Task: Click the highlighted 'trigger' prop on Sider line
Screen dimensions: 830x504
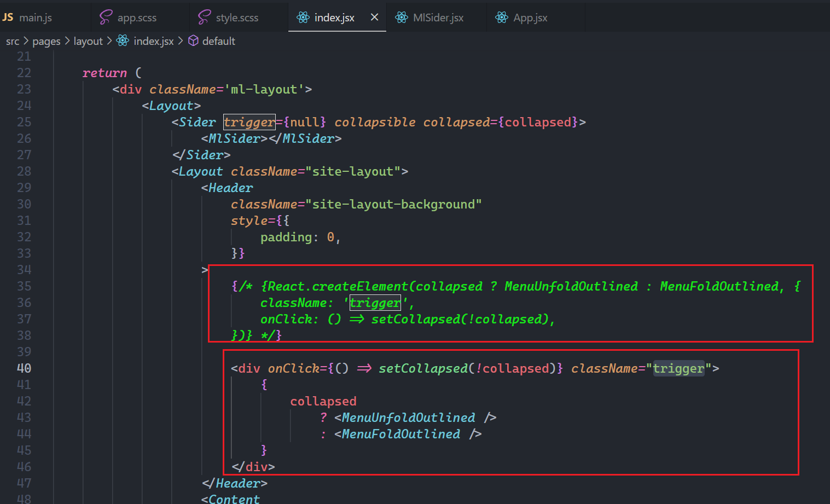Action: click(x=249, y=122)
